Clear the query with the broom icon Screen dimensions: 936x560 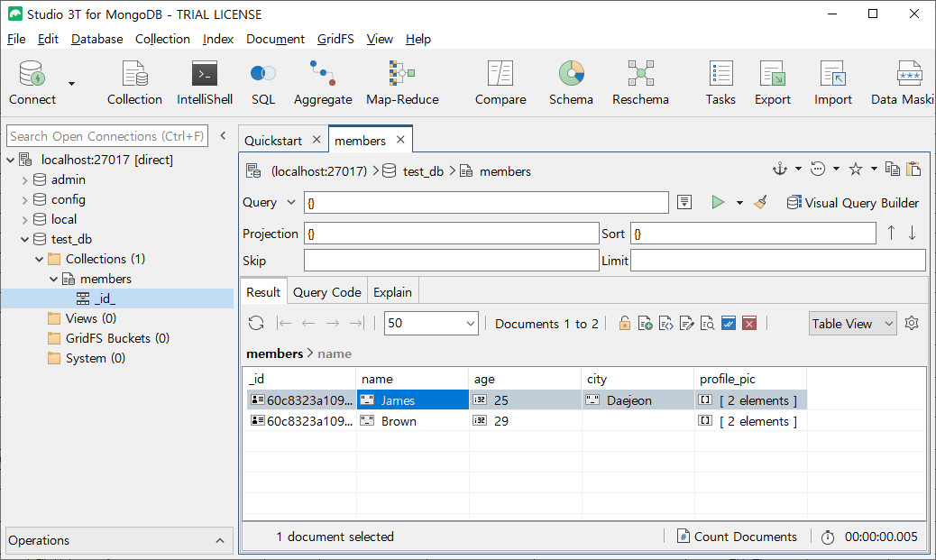[760, 202]
